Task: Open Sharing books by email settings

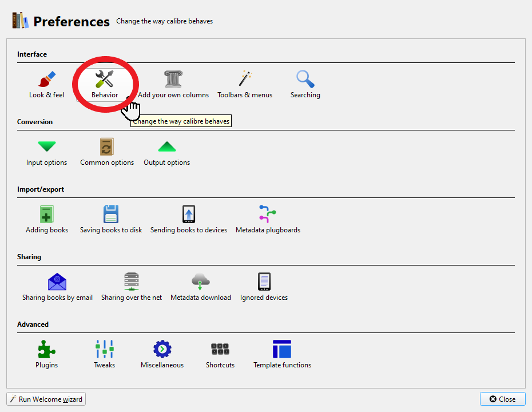Action: tap(57, 287)
